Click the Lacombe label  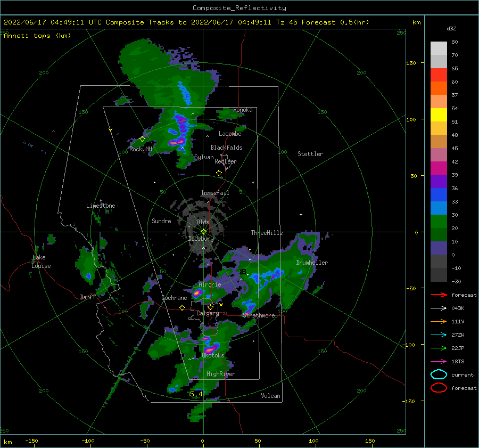[230, 134]
